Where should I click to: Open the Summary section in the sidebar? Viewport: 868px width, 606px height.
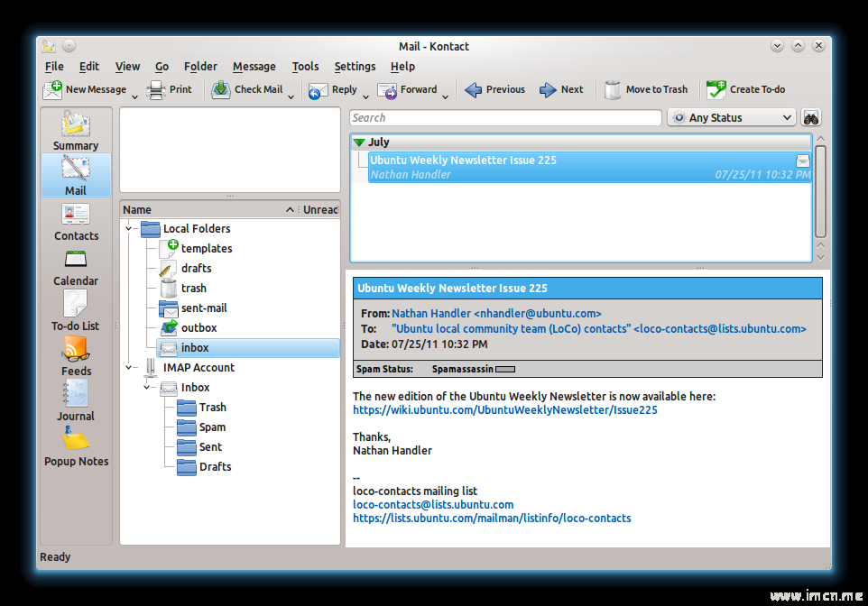(x=76, y=131)
